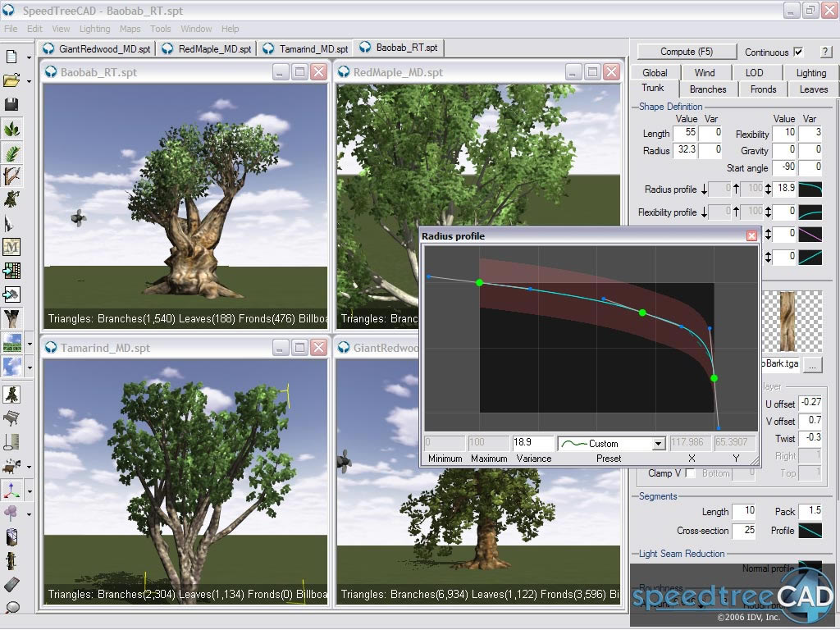Open the Tools menu
Image resolution: width=840 pixels, height=630 pixels.
(160, 29)
